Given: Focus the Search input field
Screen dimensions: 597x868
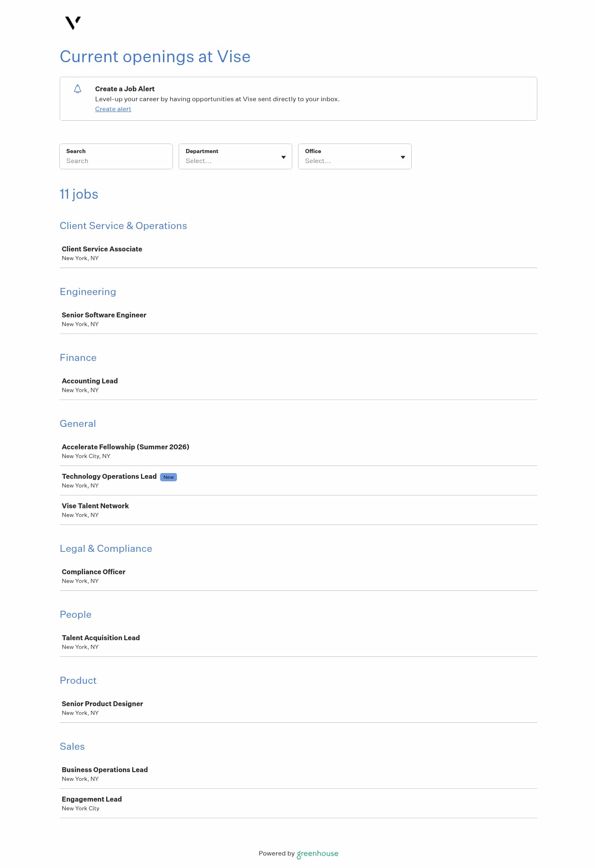Looking at the screenshot, I should (116, 161).
